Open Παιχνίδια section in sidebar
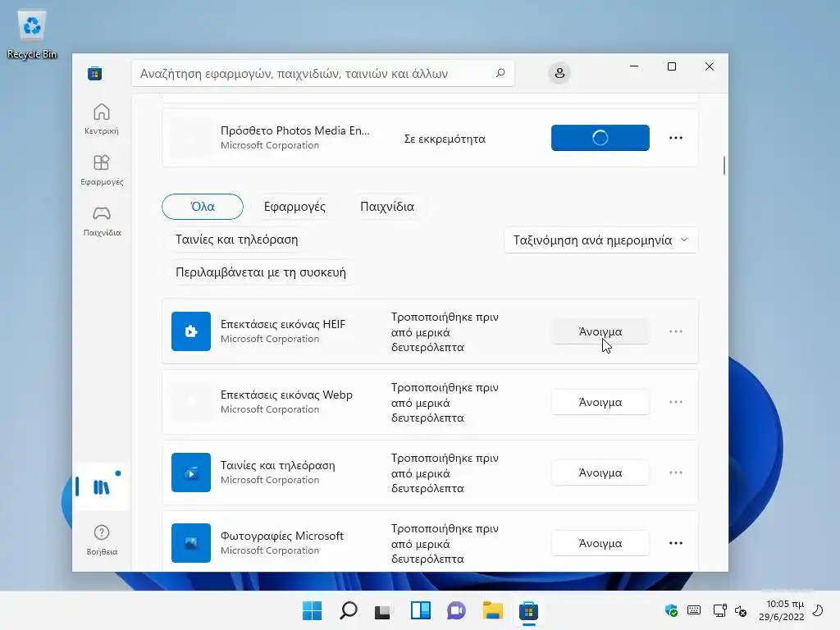The height and width of the screenshot is (630, 840). (x=102, y=221)
